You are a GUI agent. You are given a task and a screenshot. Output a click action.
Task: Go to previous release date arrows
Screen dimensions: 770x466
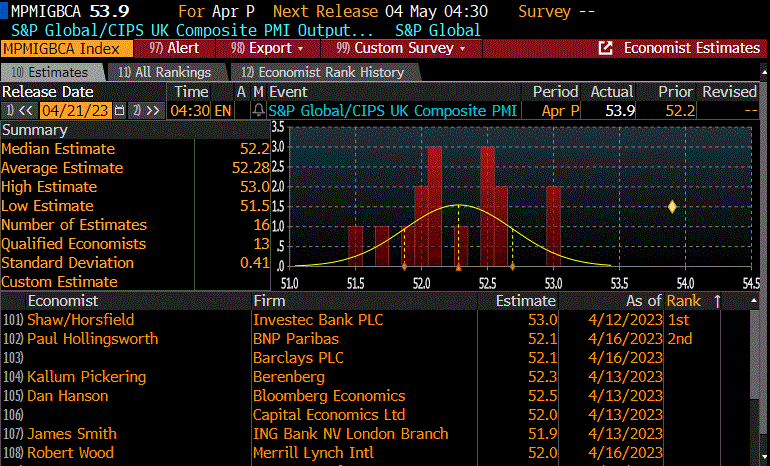tap(19, 110)
